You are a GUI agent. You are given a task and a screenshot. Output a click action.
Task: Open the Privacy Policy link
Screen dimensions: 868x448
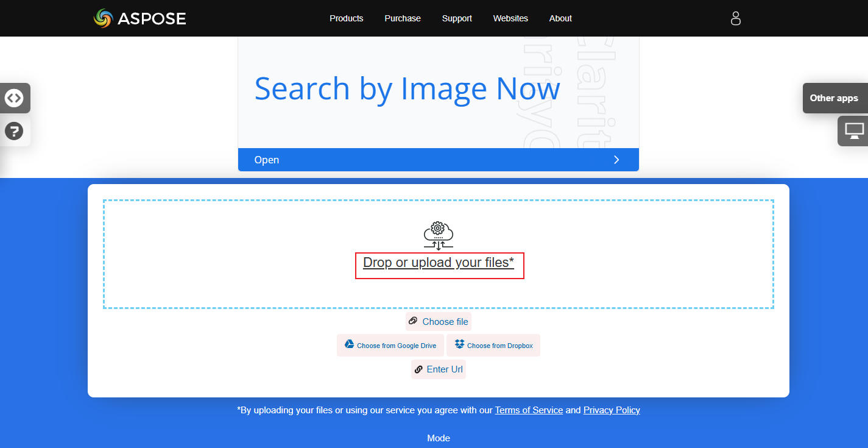click(612, 410)
